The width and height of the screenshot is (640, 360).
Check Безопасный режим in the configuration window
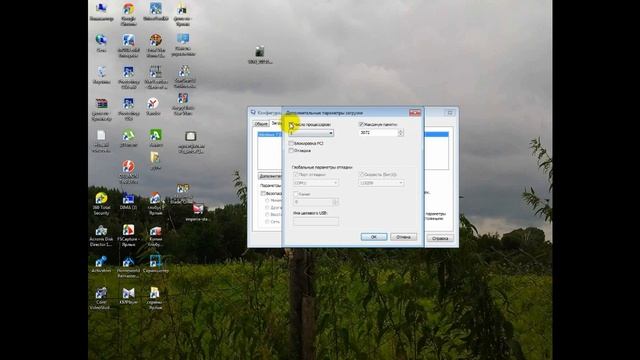264,193
